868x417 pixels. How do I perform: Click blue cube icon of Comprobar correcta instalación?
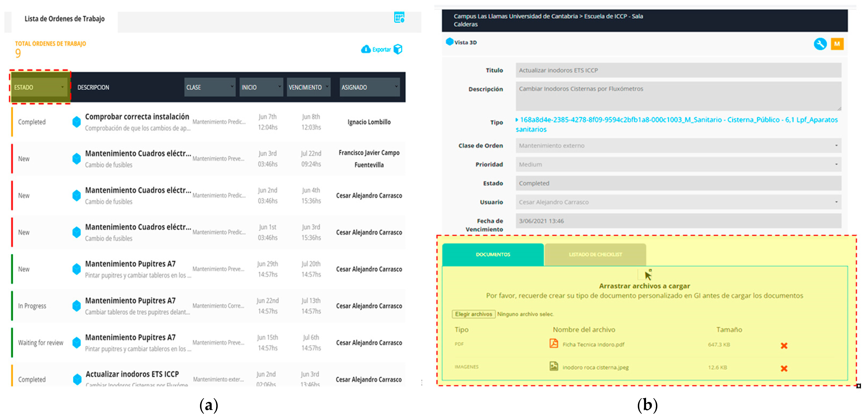(76, 122)
